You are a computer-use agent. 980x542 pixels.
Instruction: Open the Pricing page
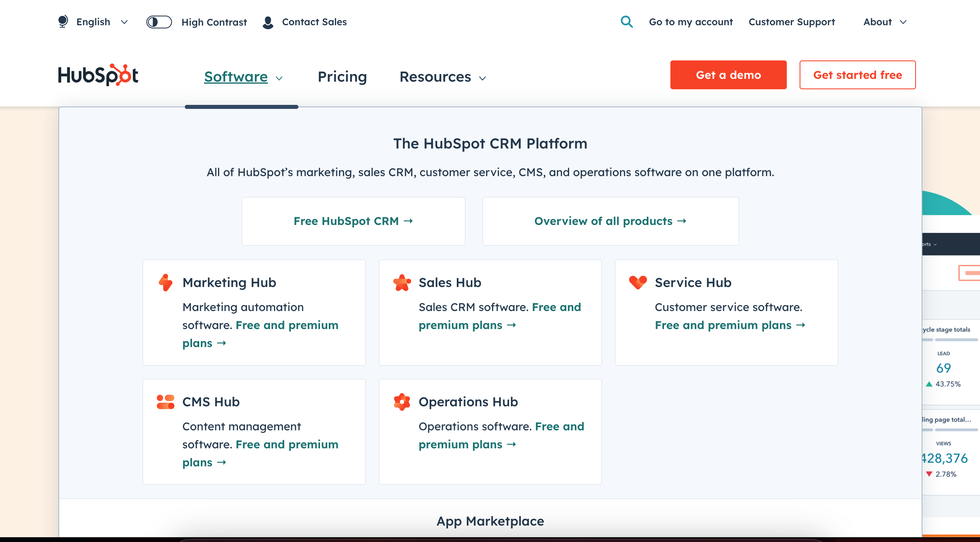342,77
